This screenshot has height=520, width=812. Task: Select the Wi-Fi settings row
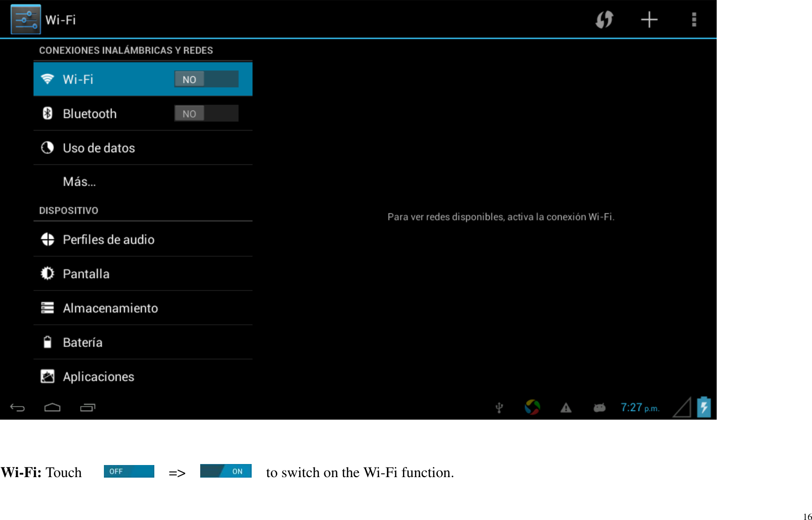(143, 79)
